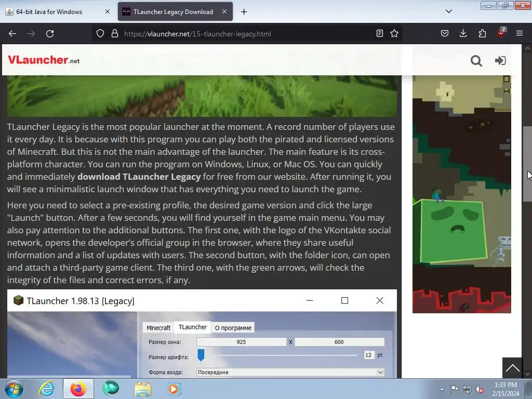Click the site security padlock icon

point(115,34)
